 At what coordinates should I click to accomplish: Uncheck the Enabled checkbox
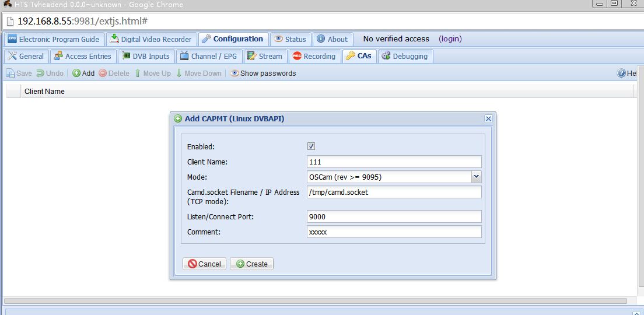pos(311,146)
